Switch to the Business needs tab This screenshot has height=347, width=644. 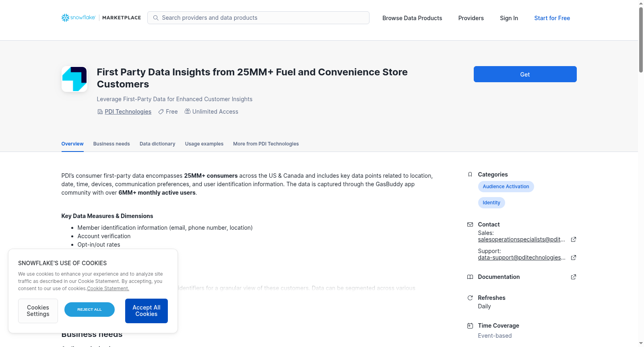pyautogui.click(x=111, y=144)
